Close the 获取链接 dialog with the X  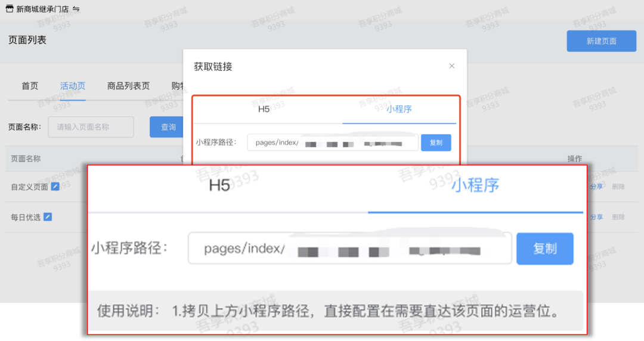pos(452,66)
